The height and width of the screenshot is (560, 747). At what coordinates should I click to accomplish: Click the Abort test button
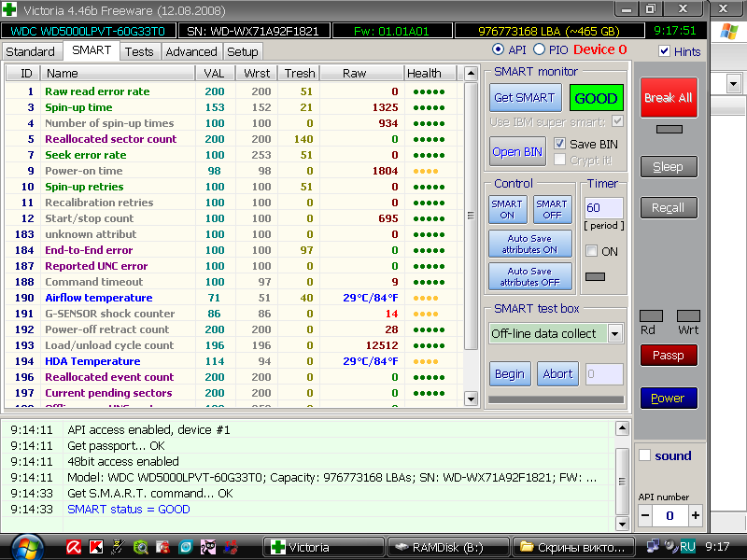(x=557, y=374)
